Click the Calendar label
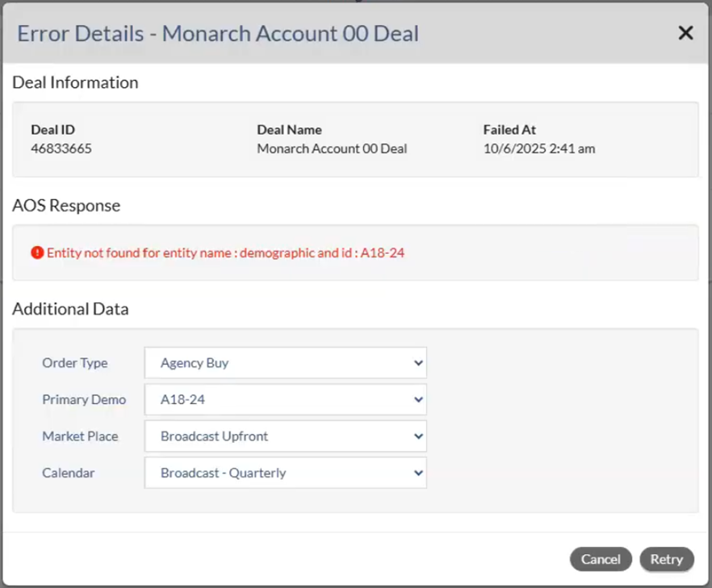712x588 pixels. coord(69,473)
